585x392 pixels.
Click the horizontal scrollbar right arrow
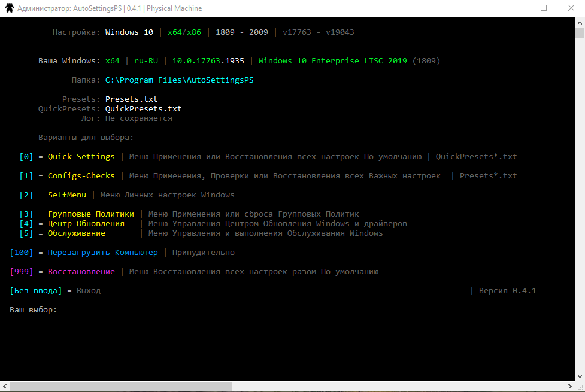coord(569,386)
